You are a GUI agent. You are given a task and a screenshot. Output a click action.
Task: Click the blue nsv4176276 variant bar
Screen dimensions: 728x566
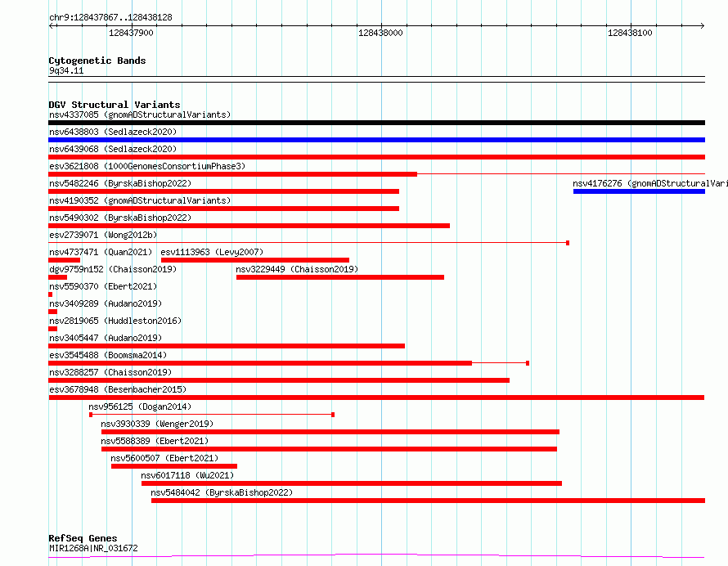(x=640, y=191)
